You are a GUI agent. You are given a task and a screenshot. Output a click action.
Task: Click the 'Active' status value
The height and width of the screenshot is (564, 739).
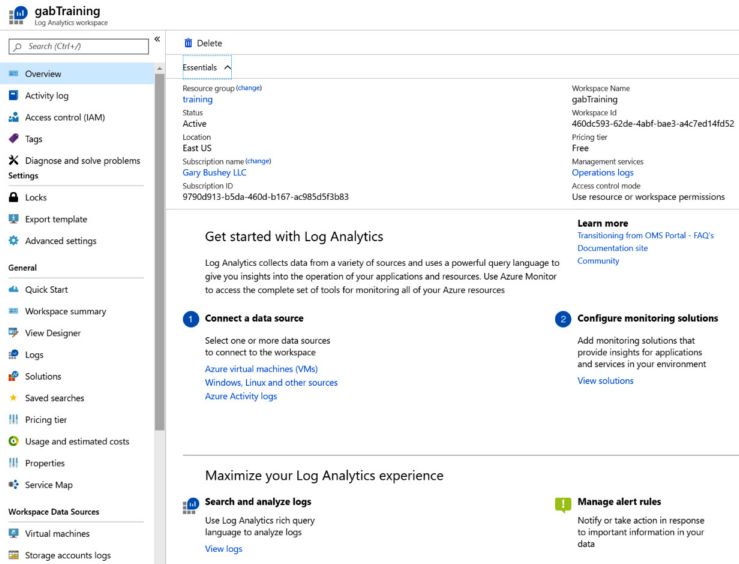click(x=194, y=123)
